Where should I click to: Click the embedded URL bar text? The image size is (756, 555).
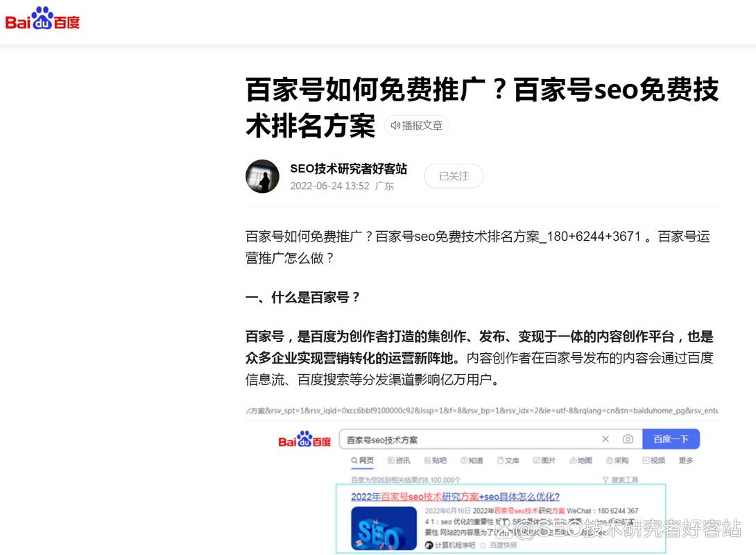tap(482, 411)
